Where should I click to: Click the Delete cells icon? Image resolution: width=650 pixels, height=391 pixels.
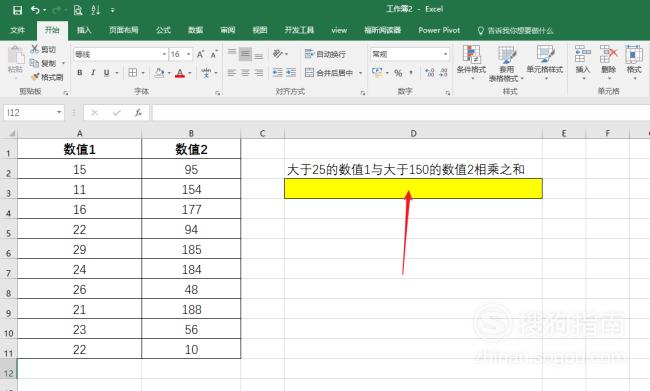coord(609,54)
